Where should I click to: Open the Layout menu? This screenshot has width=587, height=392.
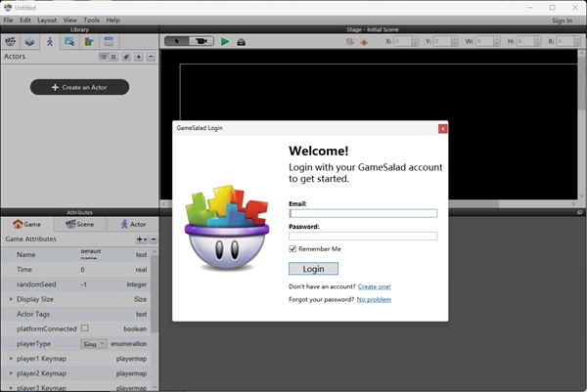click(46, 20)
